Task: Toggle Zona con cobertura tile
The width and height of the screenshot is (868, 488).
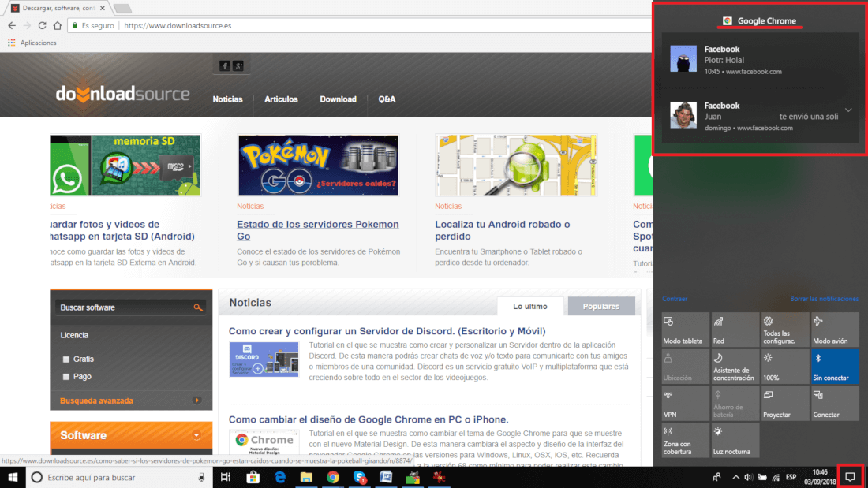Action: (x=685, y=440)
